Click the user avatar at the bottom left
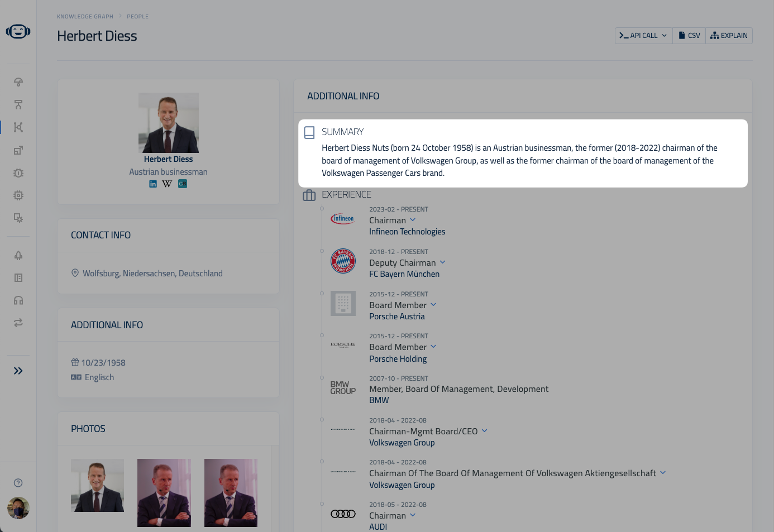Viewport: 774px width, 532px height. coord(18,509)
